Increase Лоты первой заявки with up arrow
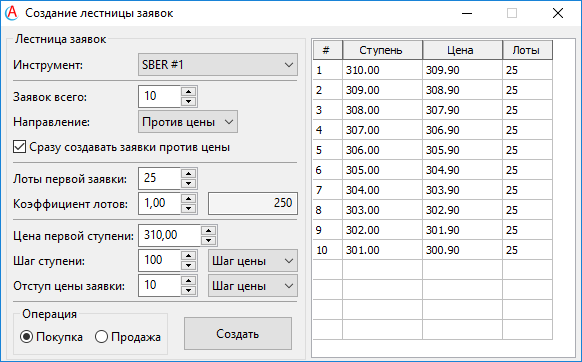 189,173
